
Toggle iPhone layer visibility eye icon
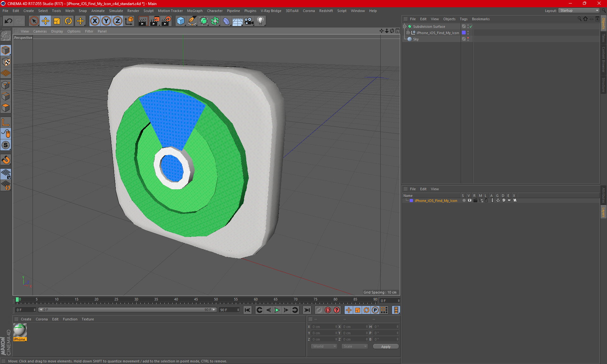coord(469,200)
